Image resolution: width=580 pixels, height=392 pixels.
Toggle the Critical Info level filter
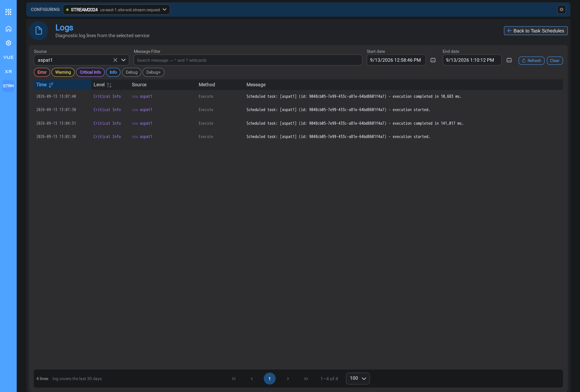coord(90,72)
